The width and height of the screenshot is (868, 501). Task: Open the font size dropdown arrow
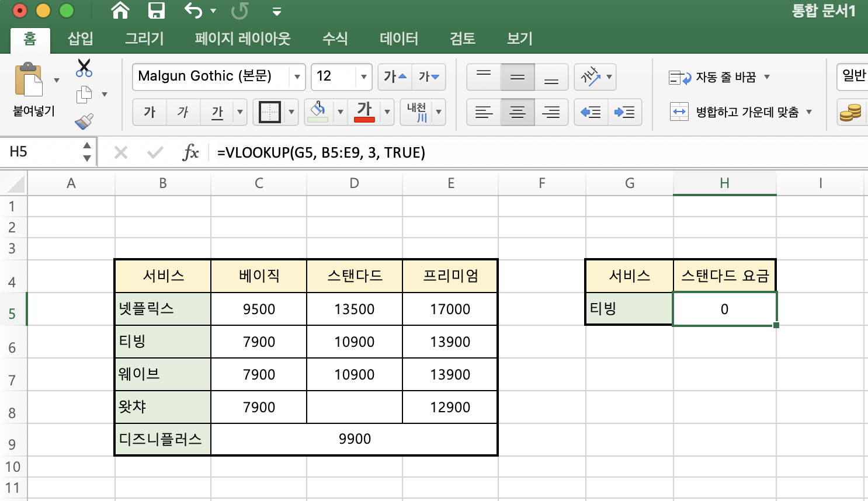(x=364, y=77)
